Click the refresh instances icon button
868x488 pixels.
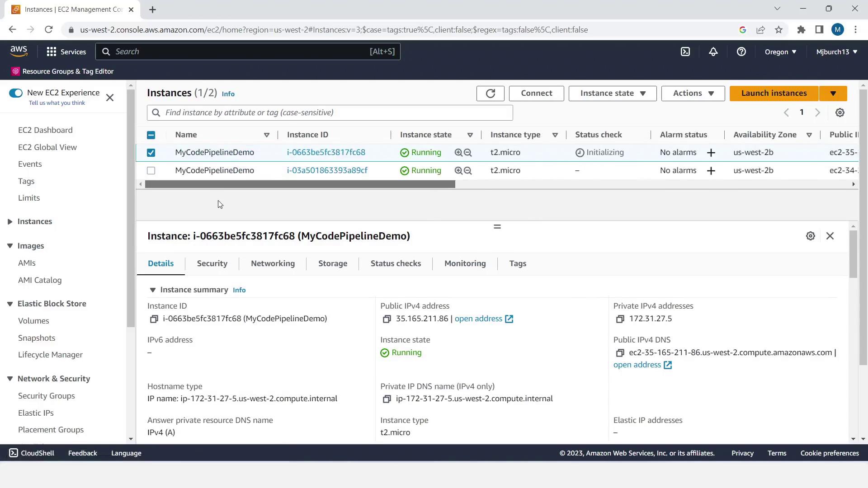coord(490,94)
